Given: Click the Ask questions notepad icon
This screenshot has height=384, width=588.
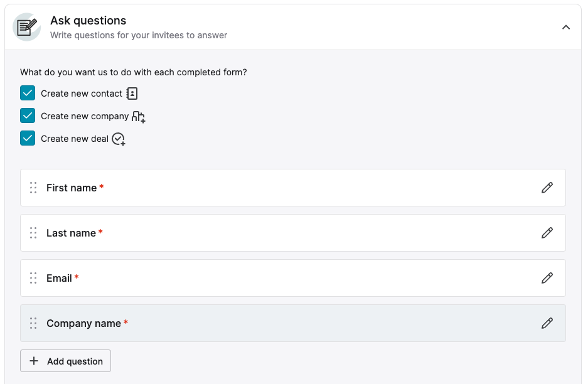Looking at the screenshot, I should [x=26, y=27].
